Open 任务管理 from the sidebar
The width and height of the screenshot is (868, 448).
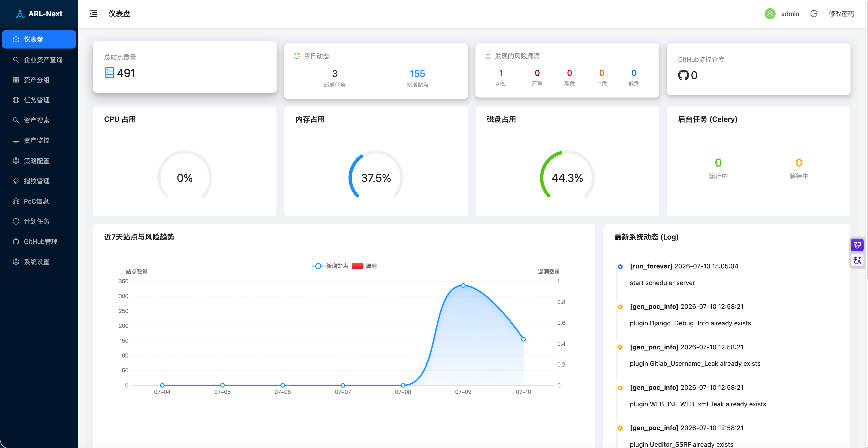click(39, 100)
